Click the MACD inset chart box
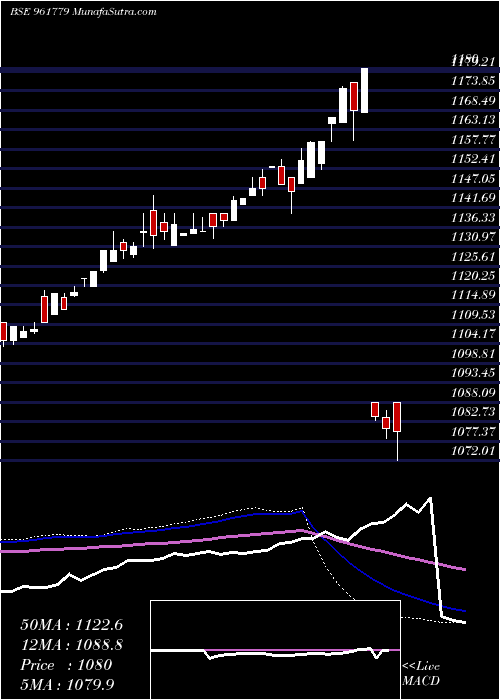500x700 pixels. [x=275, y=650]
